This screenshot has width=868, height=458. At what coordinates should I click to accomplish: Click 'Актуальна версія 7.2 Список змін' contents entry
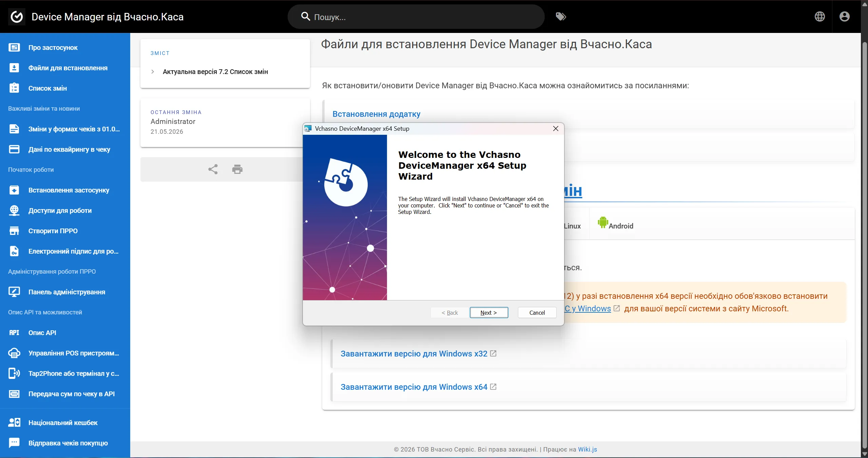tap(215, 72)
